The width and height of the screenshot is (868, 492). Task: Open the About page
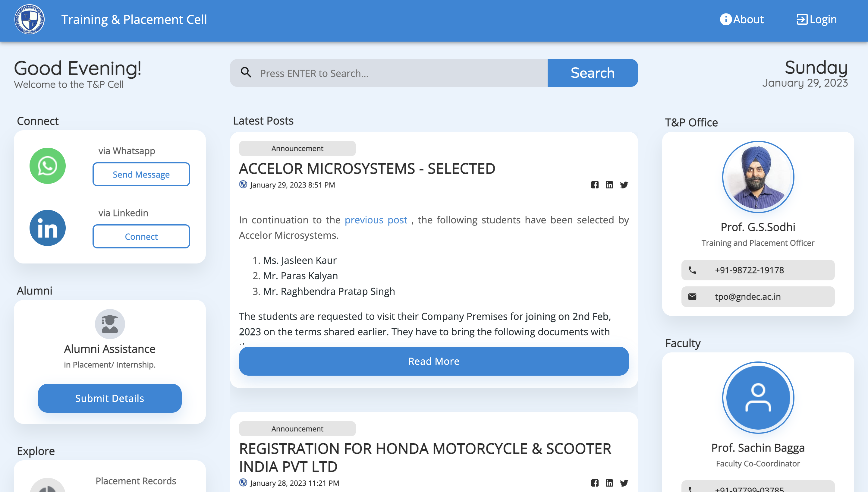(742, 19)
